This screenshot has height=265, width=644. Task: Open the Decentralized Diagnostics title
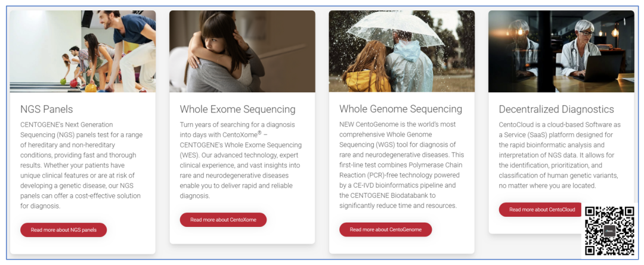coord(556,109)
